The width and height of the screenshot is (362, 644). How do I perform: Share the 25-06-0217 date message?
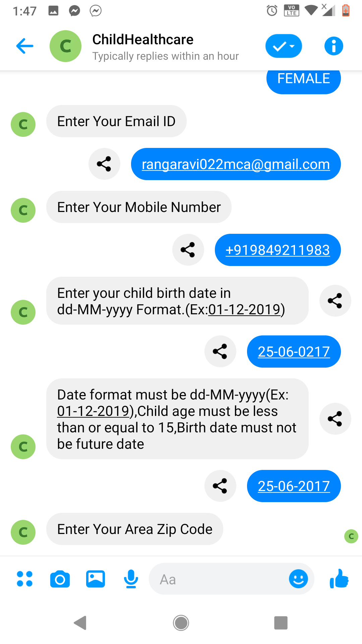point(220,352)
